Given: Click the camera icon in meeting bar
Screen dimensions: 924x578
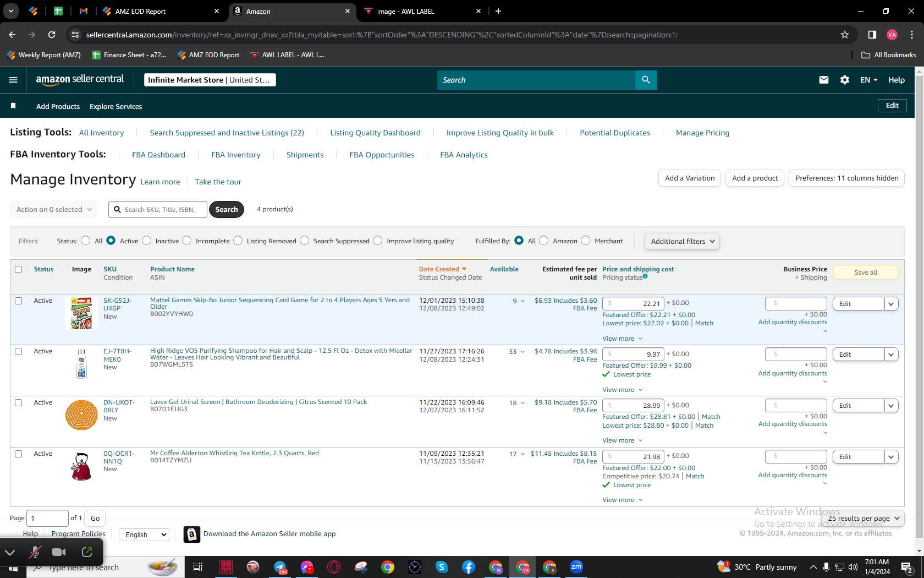Looking at the screenshot, I should coord(59,552).
